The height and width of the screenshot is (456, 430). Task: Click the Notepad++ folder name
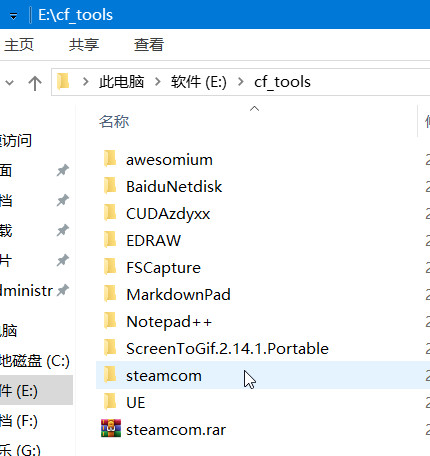(x=169, y=322)
